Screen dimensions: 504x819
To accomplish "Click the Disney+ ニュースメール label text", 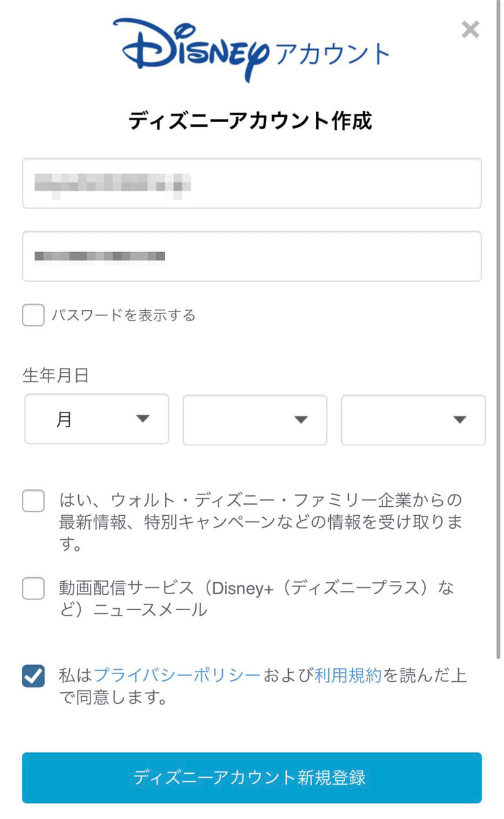I will pyautogui.click(x=257, y=598).
